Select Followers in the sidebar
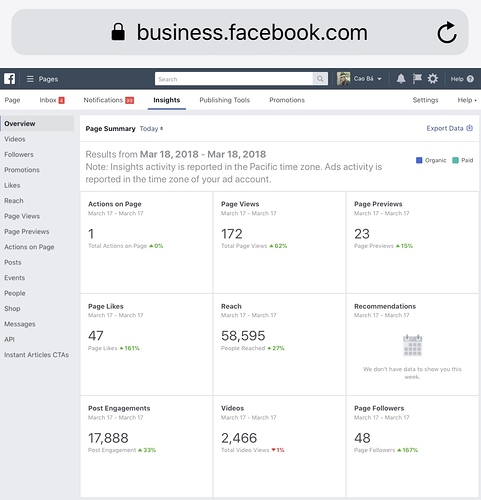The image size is (481, 500). (19, 154)
